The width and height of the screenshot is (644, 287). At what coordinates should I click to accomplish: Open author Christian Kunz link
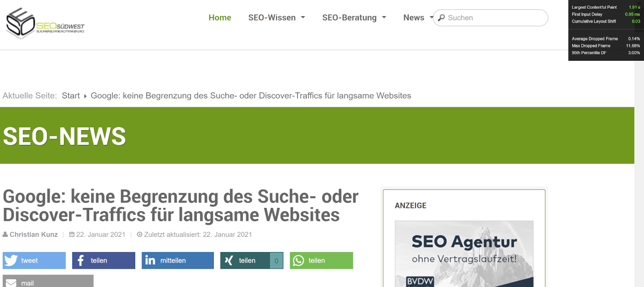pyautogui.click(x=34, y=235)
